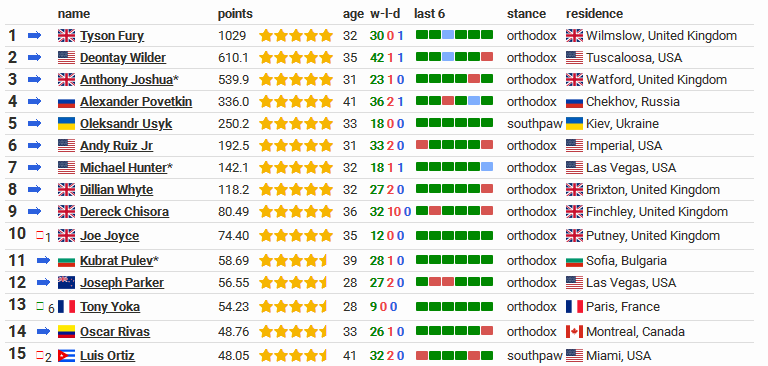Sort by the name column header

click(74, 14)
